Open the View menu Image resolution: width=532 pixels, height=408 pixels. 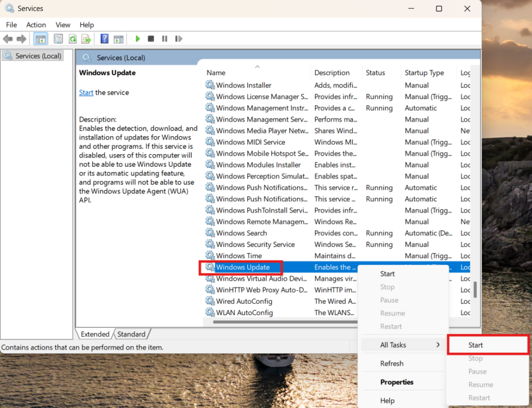(63, 25)
